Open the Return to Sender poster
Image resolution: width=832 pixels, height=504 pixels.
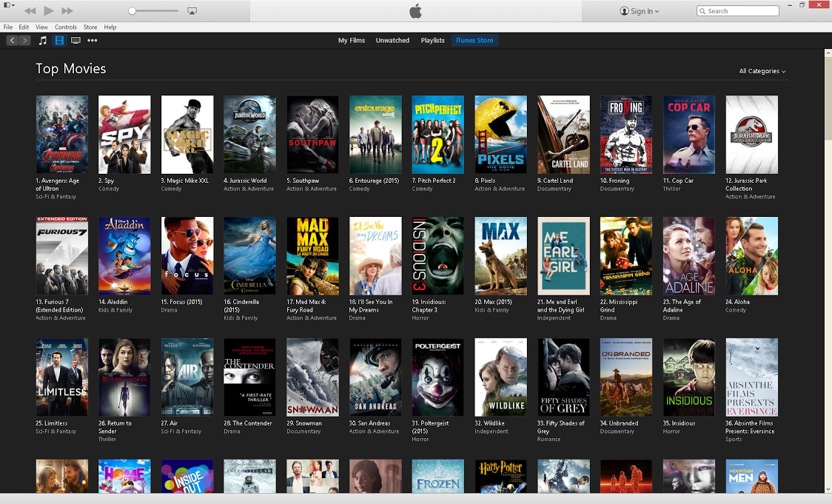pos(124,377)
